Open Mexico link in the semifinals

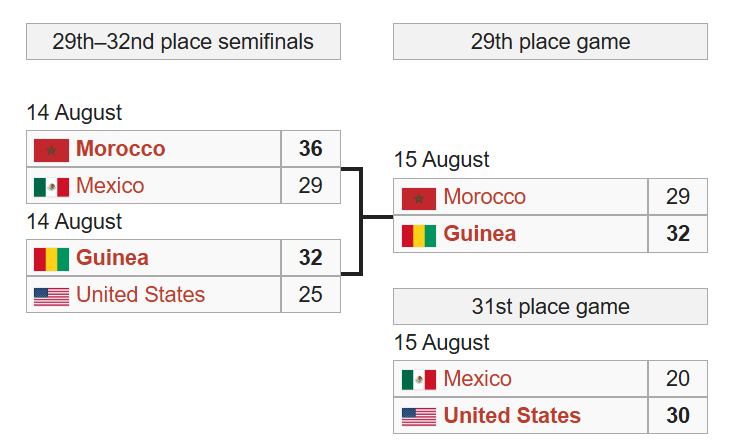110,186
